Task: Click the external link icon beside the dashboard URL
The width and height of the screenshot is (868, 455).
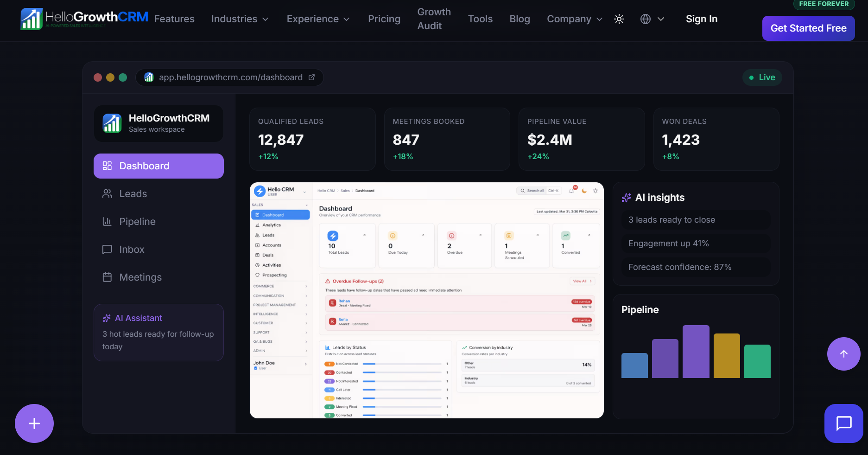Action: pos(312,77)
